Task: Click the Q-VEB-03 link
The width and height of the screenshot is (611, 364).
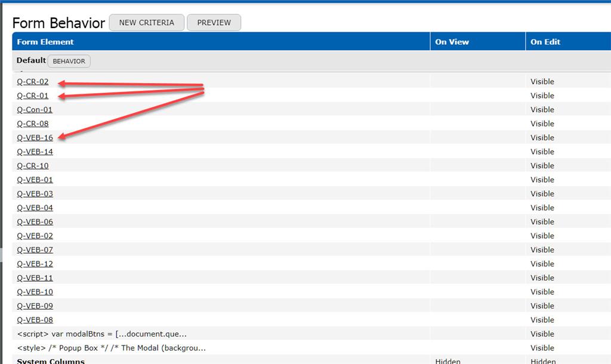Action: click(x=35, y=194)
